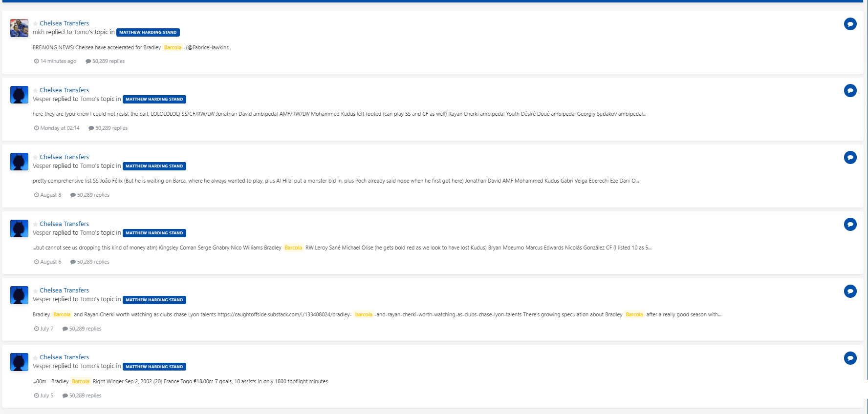Click the comment bubble icon on the July 5 result
This screenshot has width=868, height=414.
(x=850, y=358)
